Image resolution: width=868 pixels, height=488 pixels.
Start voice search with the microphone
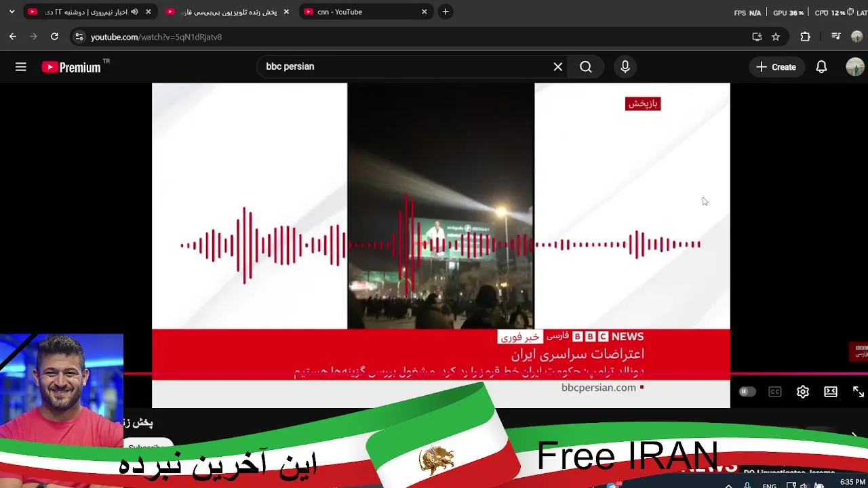tap(625, 66)
